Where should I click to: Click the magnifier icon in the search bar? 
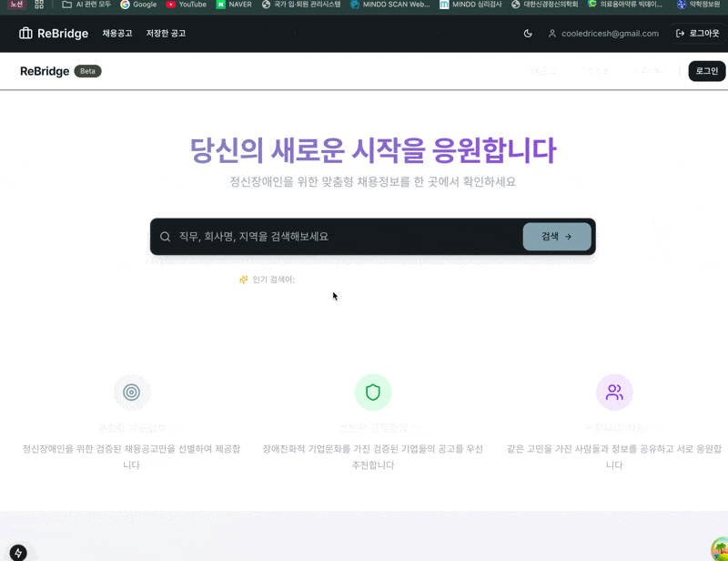click(166, 237)
